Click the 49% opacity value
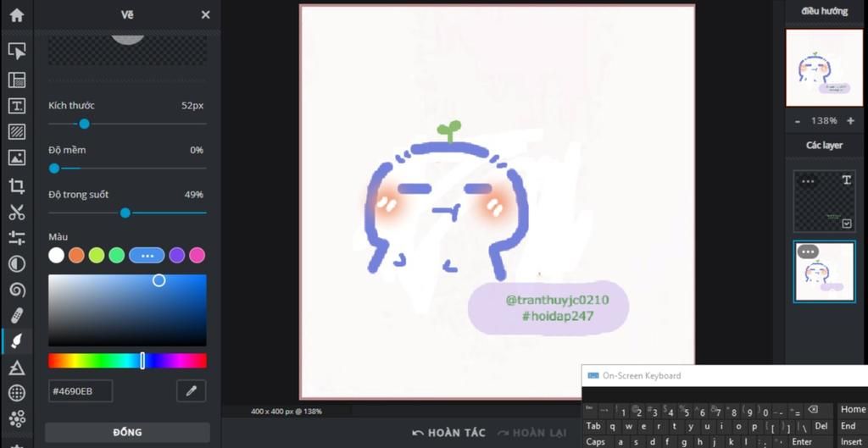The image size is (868, 448). coord(194,195)
